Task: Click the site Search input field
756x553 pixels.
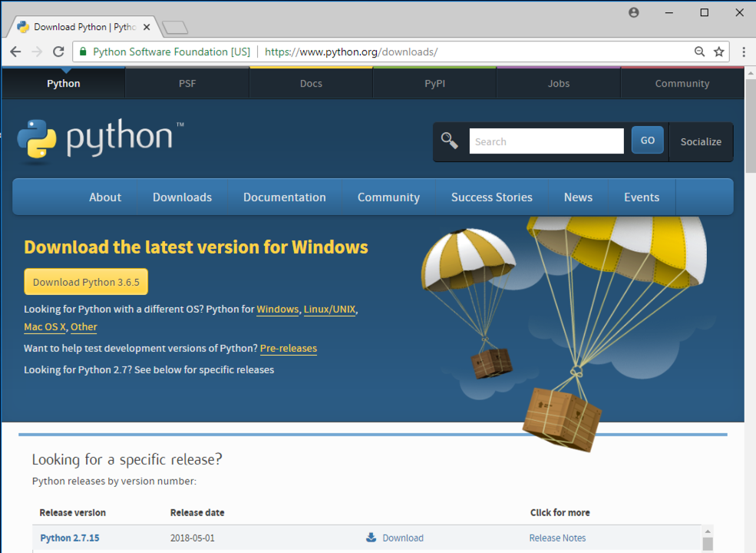Action: (x=546, y=141)
